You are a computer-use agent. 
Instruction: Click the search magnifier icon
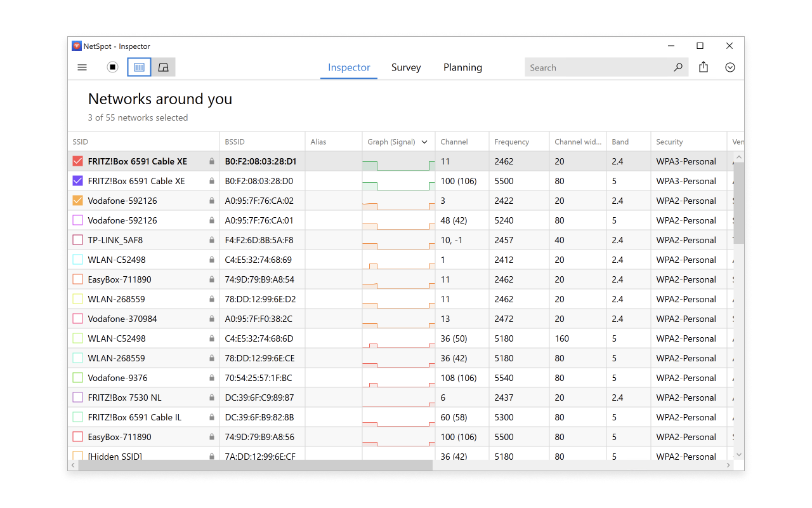pyautogui.click(x=678, y=67)
